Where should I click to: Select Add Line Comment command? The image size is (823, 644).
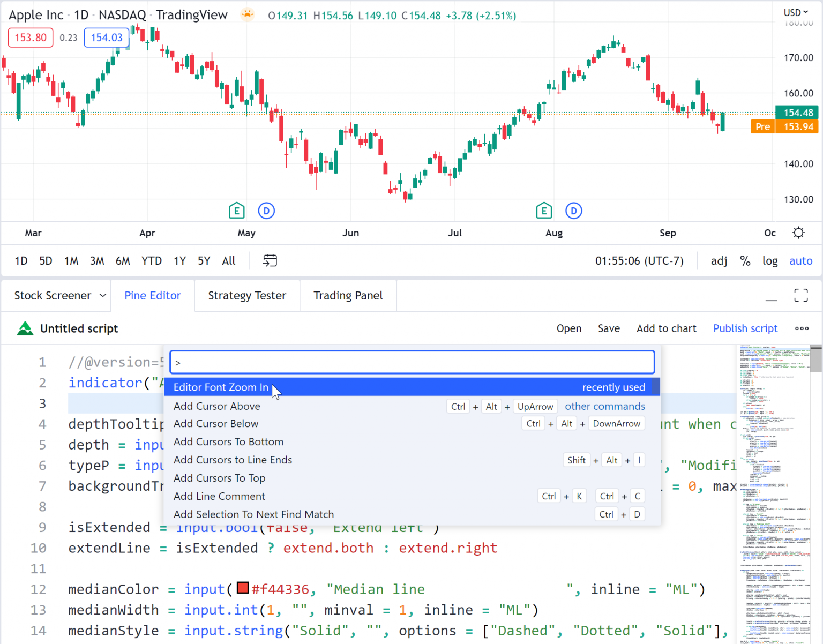pyautogui.click(x=219, y=496)
